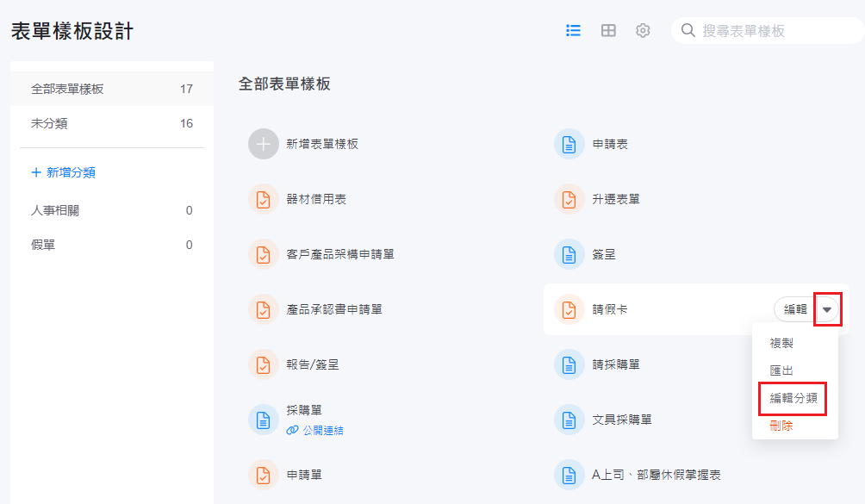The image size is (865, 504).
Task: Expand dropdown arrow next to 編輯
Action: click(x=827, y=309)
